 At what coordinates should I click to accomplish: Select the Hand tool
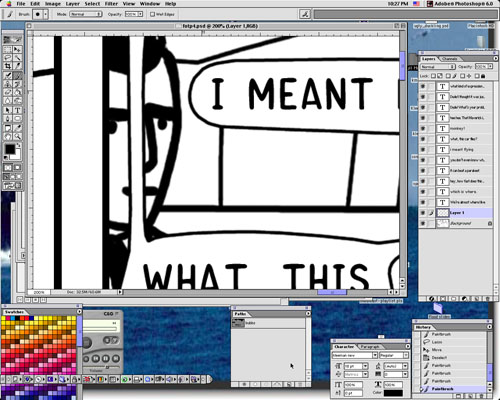8,136
